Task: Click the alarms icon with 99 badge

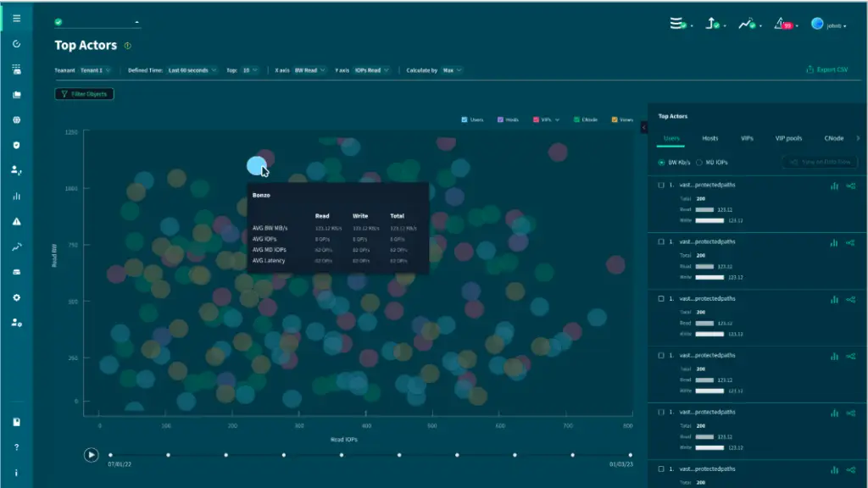Action: coord(782,25)
